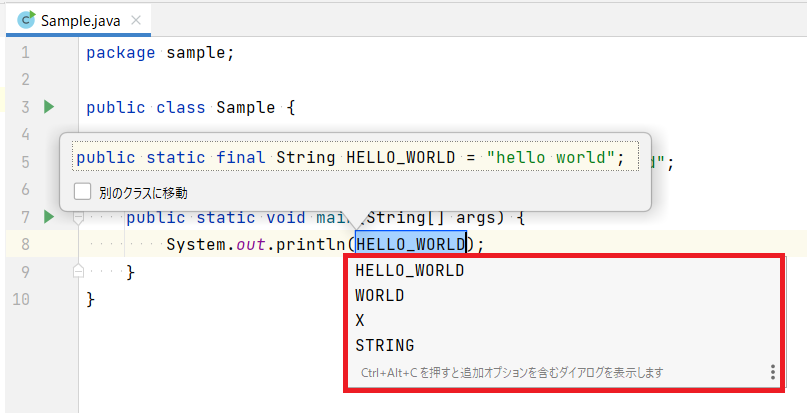Switch to the Sample.java editor tab
This screenshot has width=807, height=413.
(x=78, y=21)
